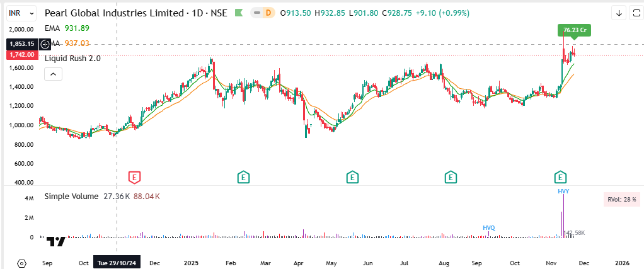The width and height of the screenshot is (644, 269).
Task: Open chart settings hexagon gear icon
Action: pyautogui.click(x=22, y=263)
